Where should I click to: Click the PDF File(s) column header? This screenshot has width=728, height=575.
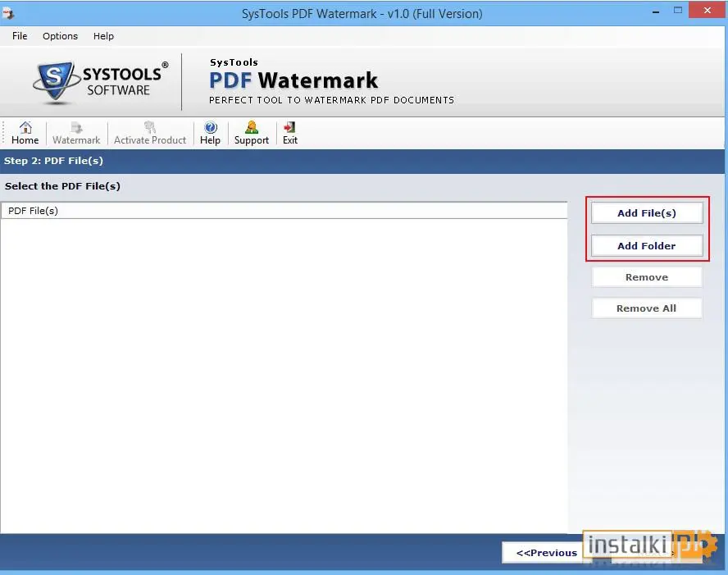click(x=284, y=211)
